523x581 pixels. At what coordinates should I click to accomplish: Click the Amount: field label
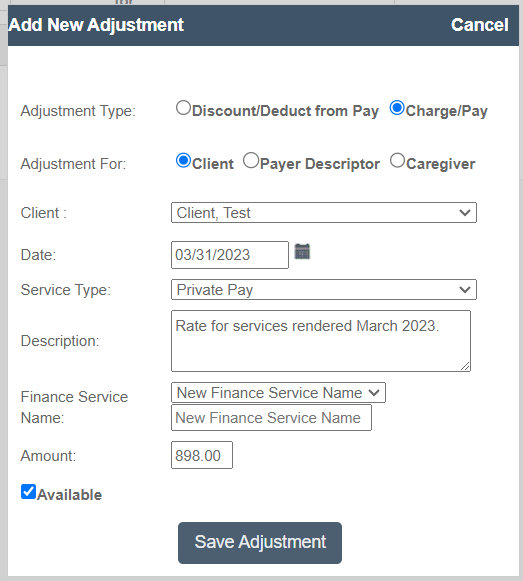(48, 456)
